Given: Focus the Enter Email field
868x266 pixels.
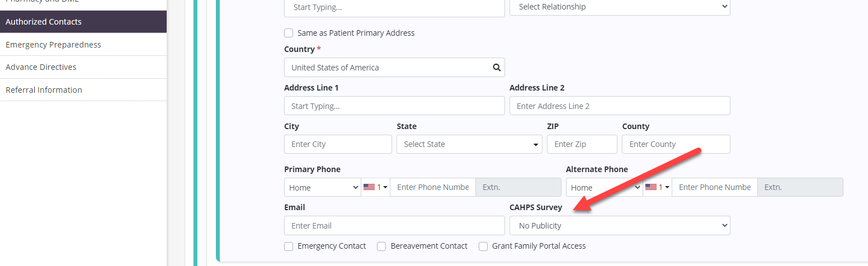Looking at the screenshot, I should (394, 226).
